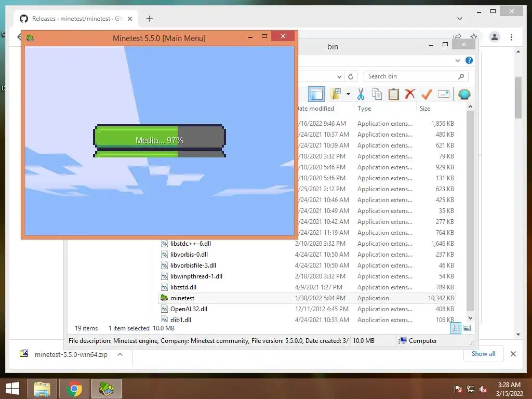Click the Chrome page scroll down arrow

[x=518, y=335]
